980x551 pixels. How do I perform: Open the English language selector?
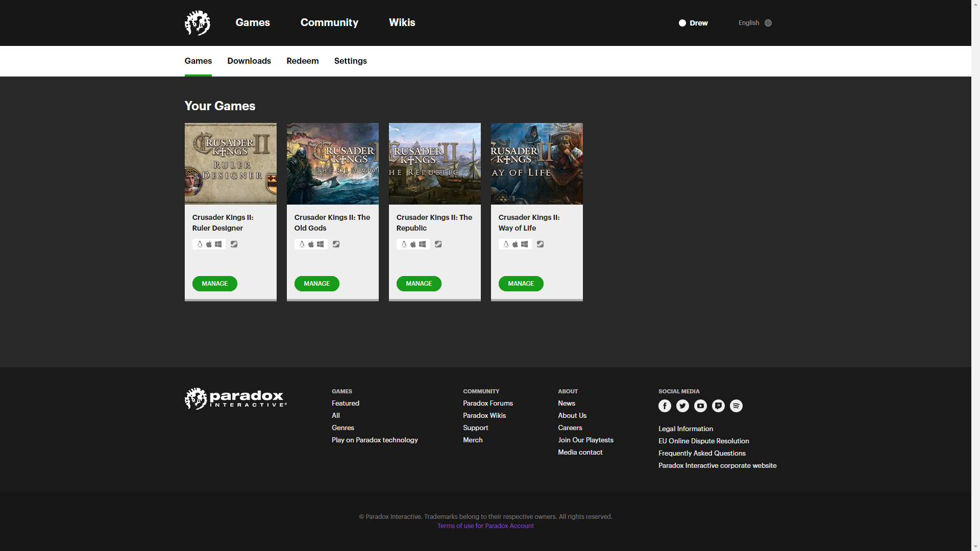click(749, 23)
